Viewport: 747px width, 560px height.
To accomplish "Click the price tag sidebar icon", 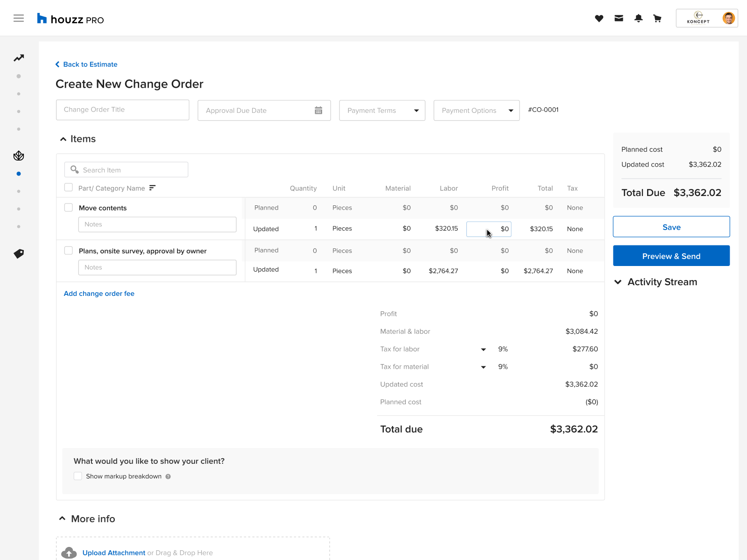I will [x=19, y=253].
